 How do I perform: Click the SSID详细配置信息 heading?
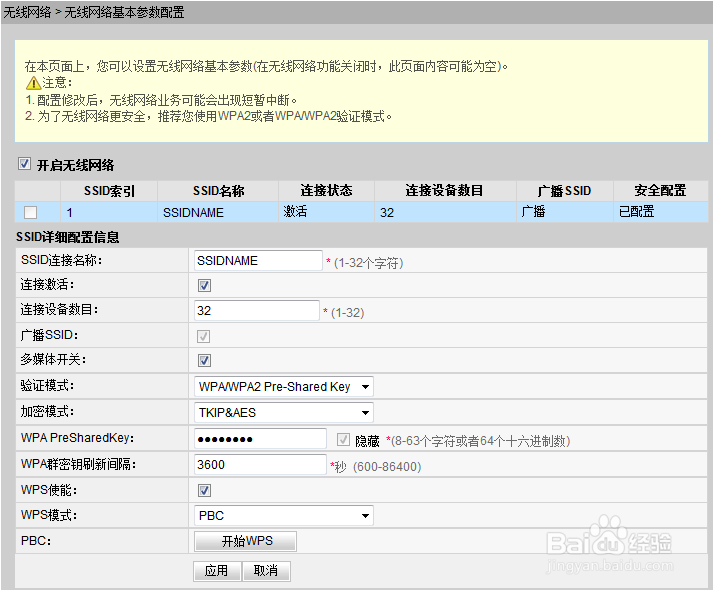pos(67,237)
